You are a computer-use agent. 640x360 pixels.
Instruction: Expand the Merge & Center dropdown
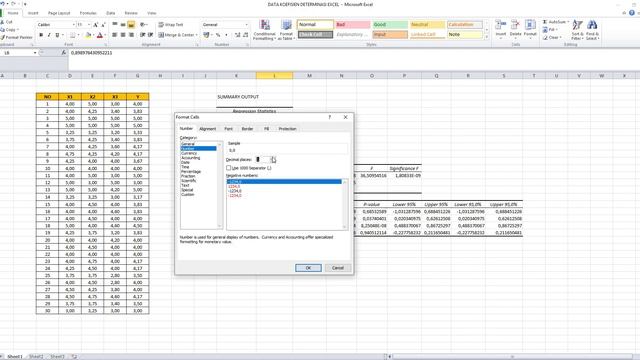[196, 35]
